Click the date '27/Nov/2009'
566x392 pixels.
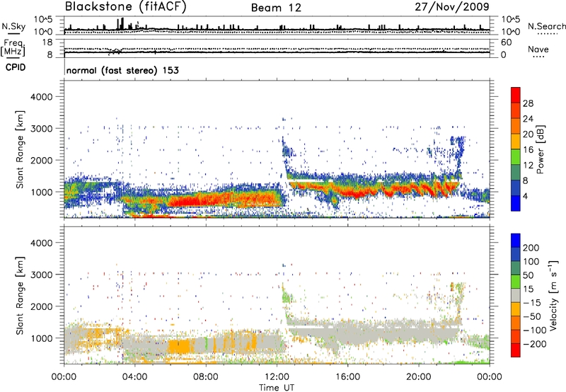[452, 6]
